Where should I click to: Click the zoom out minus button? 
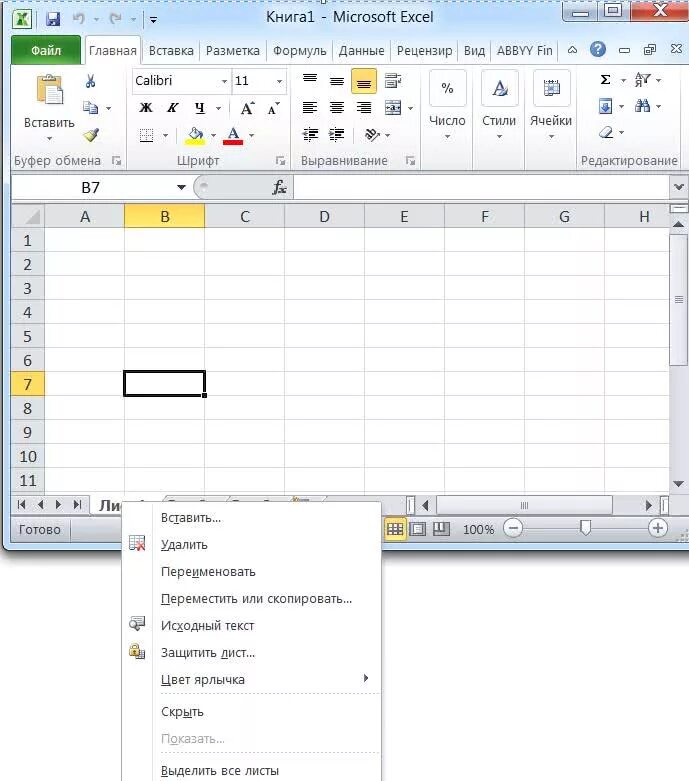tap(513, 528)
